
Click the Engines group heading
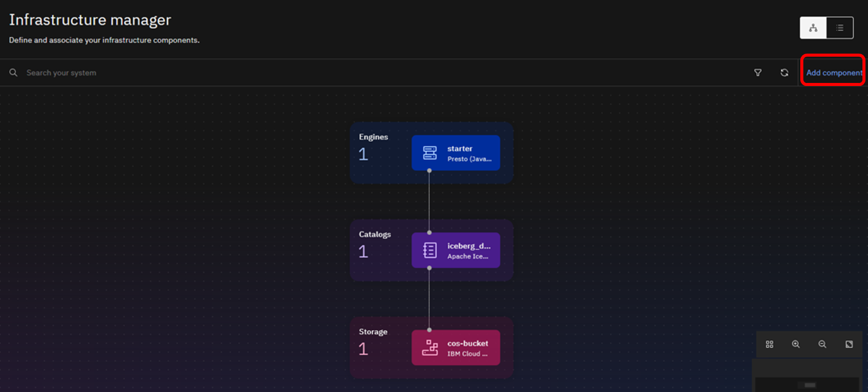[373, 137]
